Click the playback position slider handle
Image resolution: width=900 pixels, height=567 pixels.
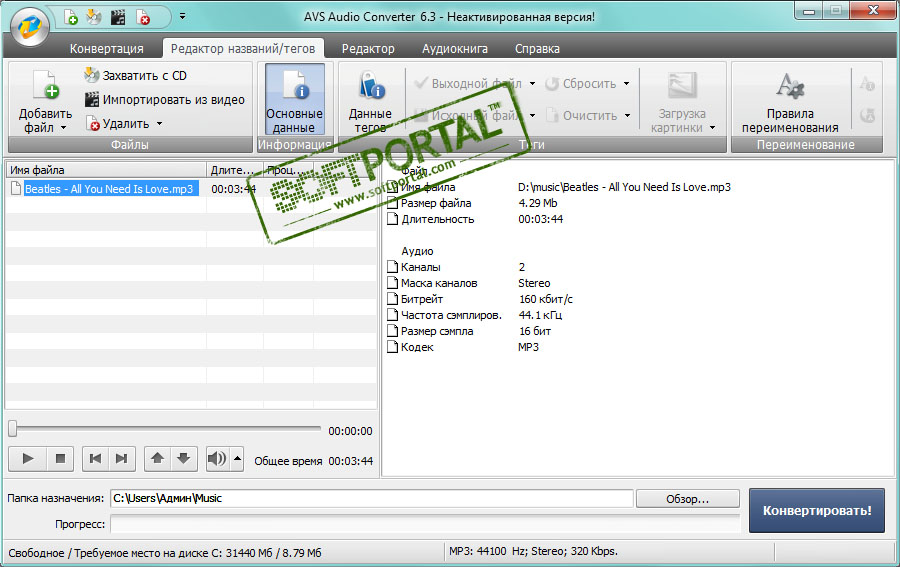pos(13,428)
